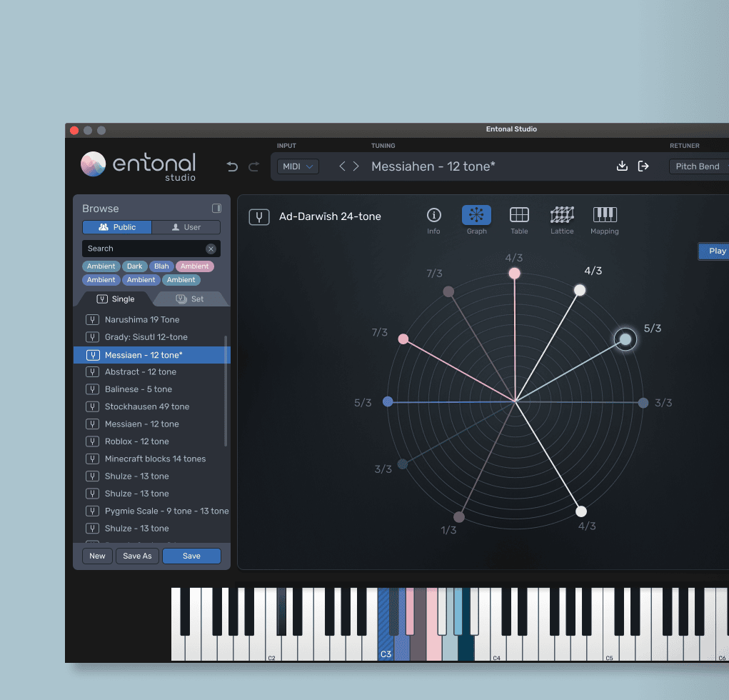This screenshot has width=729, height=700.
Task: Click tuning fork icon for Balinese - 5 tone
Action: coord(93,389)
